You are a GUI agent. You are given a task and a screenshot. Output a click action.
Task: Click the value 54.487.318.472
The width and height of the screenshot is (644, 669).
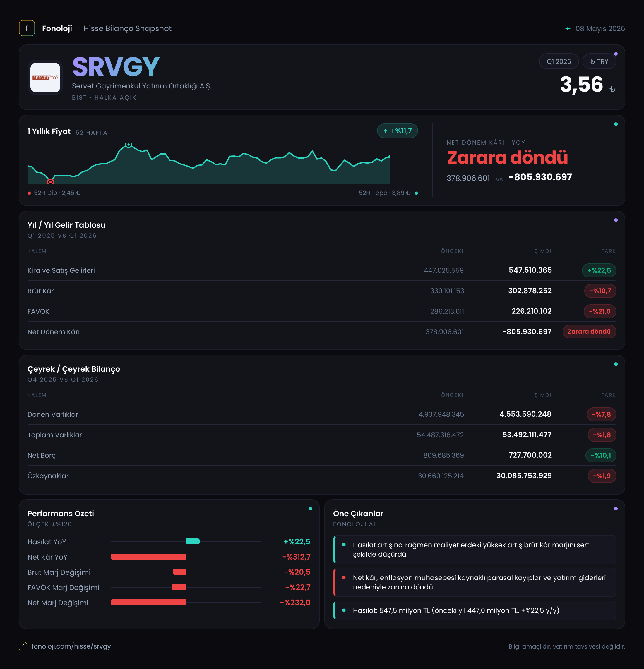tap(440, 435)
